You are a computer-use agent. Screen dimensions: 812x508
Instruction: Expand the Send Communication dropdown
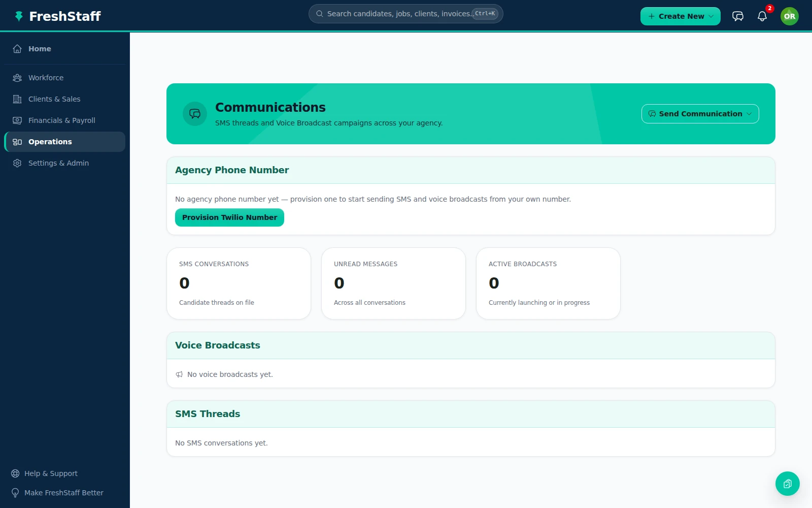tap(700, 114)
